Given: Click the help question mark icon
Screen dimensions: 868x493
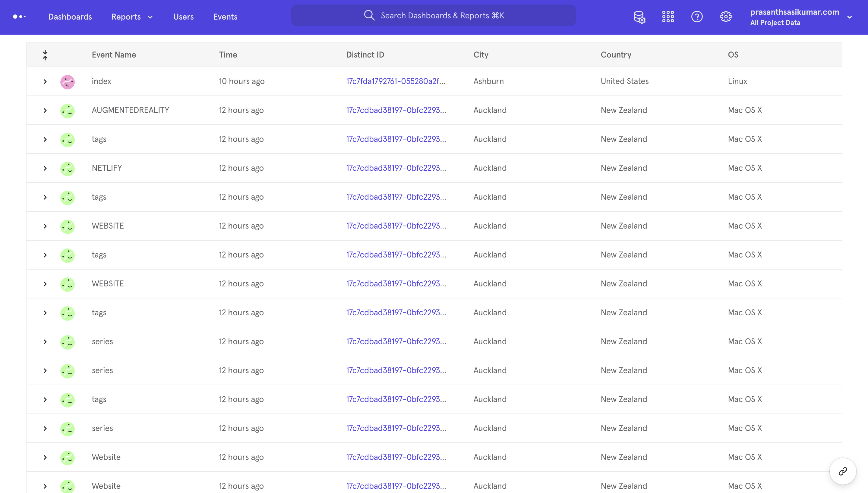Looking at the screenshot, I should [697, 17].
